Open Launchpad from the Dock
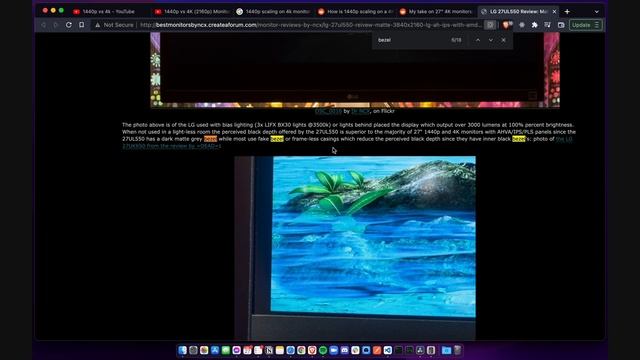The image size is (640, 360). (x=193, y=350)
